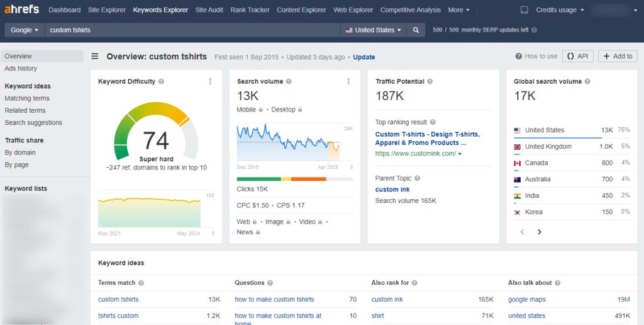Click the search magnifier button
The image size is (644, 325).
(x=416, y=30)
